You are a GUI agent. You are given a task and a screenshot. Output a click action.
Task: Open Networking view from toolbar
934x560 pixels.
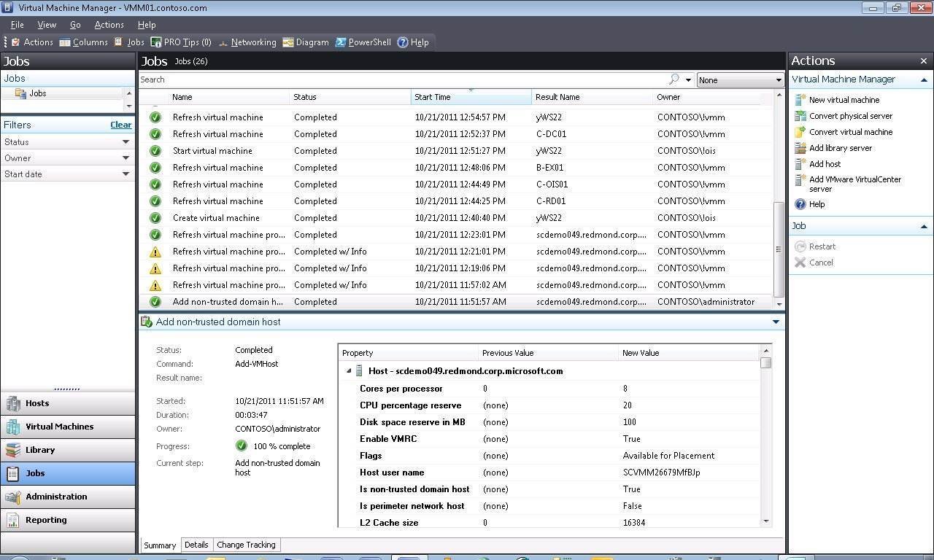(247, 42)
